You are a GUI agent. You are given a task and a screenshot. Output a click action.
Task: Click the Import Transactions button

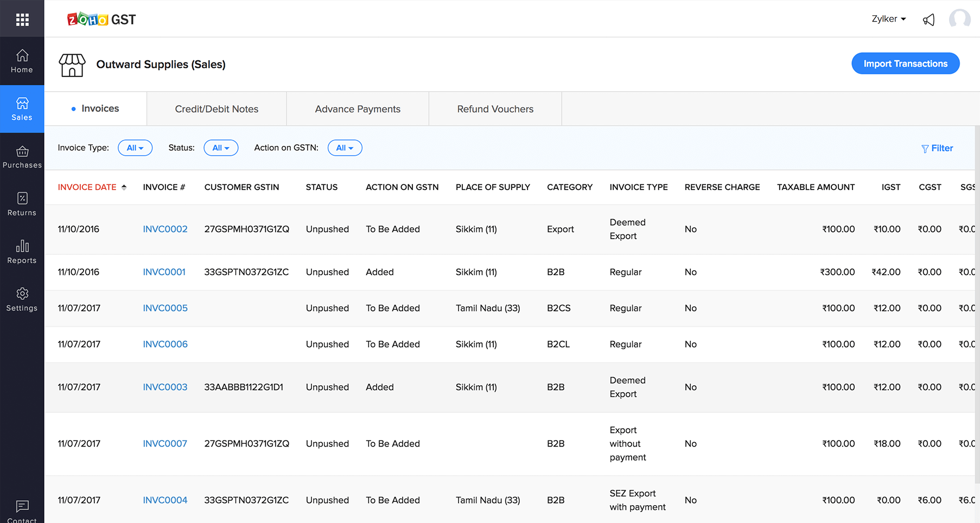point(905,63)
